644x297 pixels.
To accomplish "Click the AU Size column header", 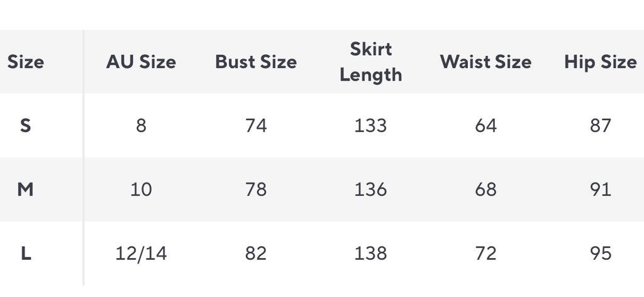I will click(141, 62).
